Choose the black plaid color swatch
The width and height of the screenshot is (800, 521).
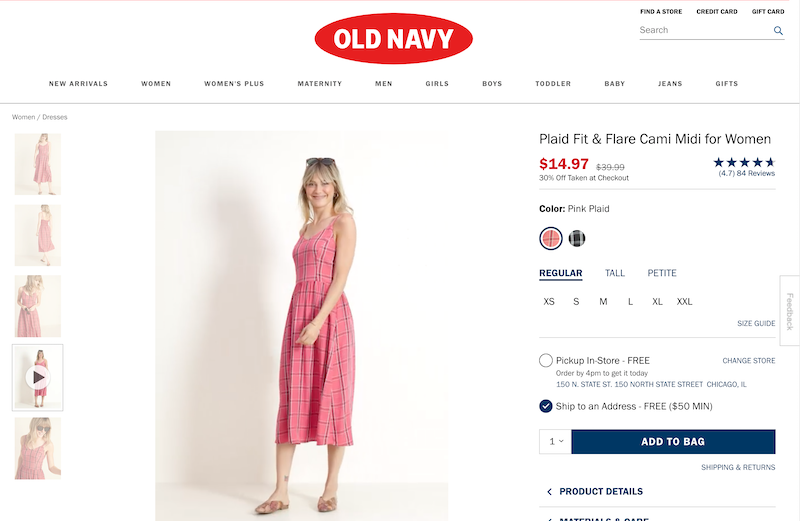pyautogui.click(x=577, y=238)
